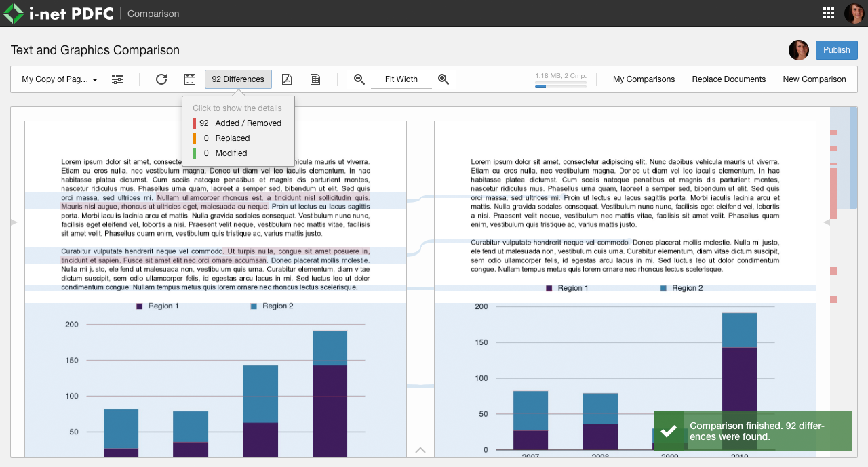The width and height of the screenshot is (868, 467).
Task: Click Region 2 legend swatch in right document
Action: [663, 288]
